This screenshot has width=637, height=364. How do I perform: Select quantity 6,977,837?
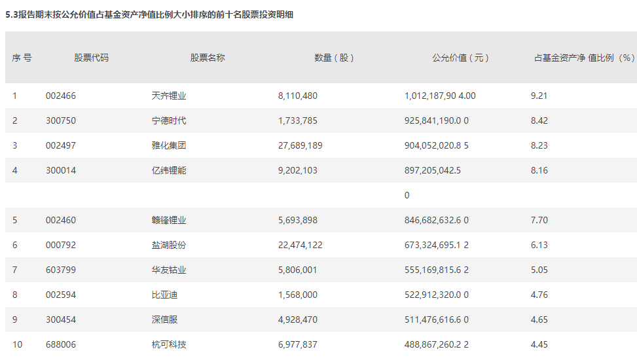(298, 344)
